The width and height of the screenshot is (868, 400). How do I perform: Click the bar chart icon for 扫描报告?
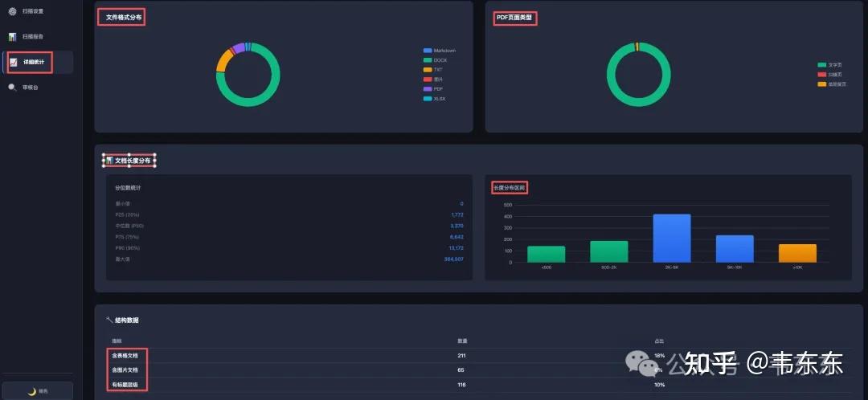coord(12,36)
